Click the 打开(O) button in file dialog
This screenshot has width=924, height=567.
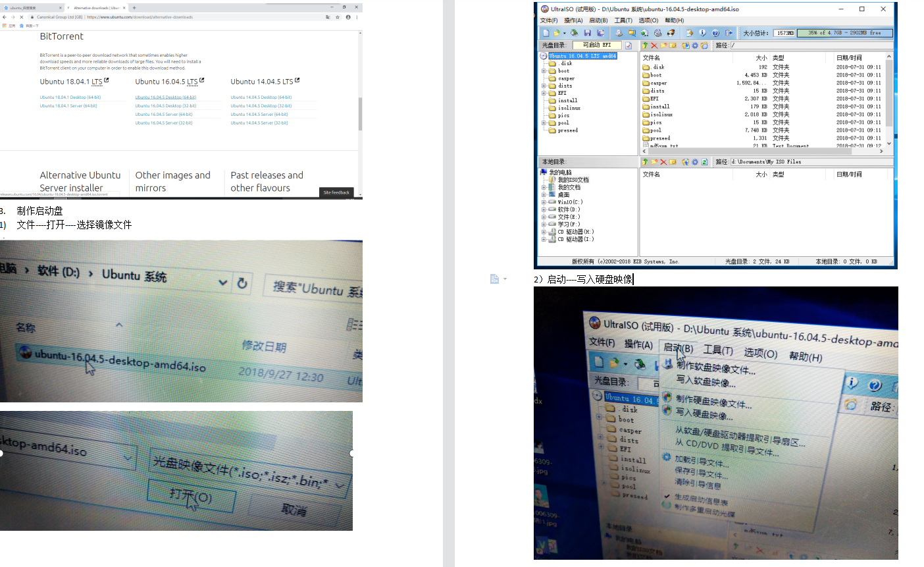coord(191,497)
